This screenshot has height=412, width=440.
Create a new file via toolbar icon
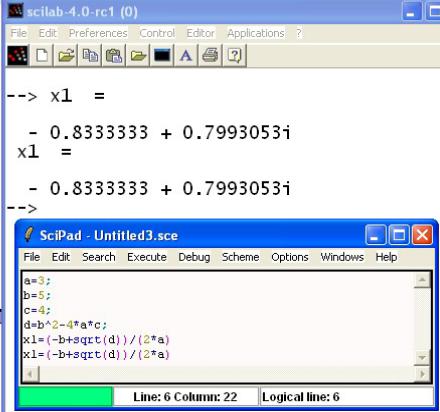[x=42, y=55]
